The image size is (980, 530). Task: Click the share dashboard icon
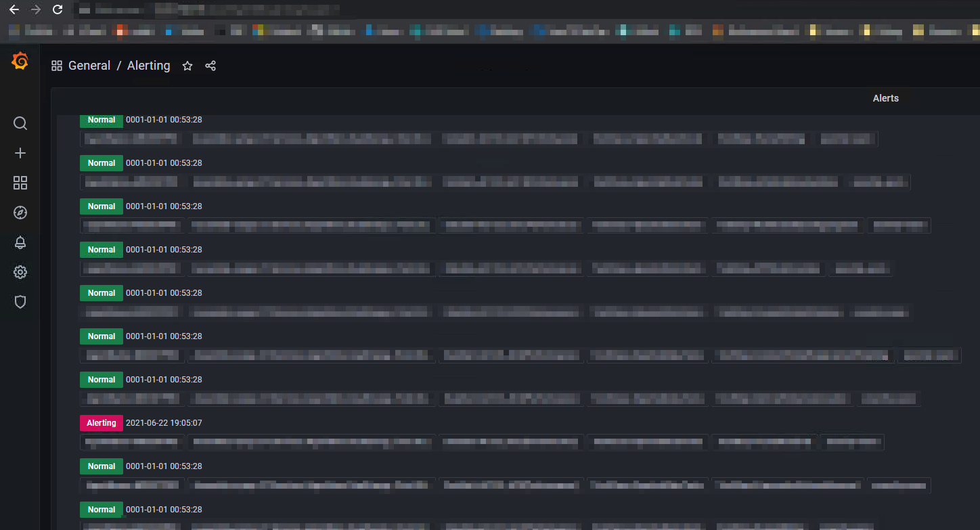210,66
